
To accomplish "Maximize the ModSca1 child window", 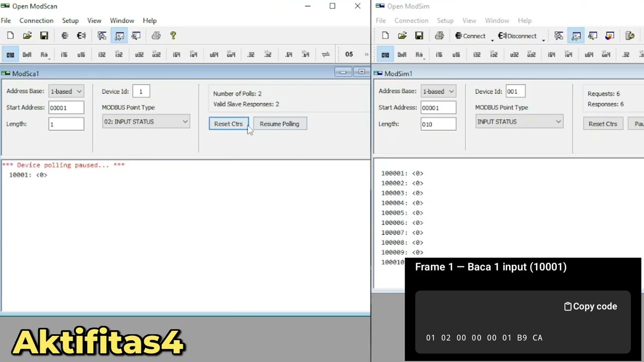I will pos(362,72).
